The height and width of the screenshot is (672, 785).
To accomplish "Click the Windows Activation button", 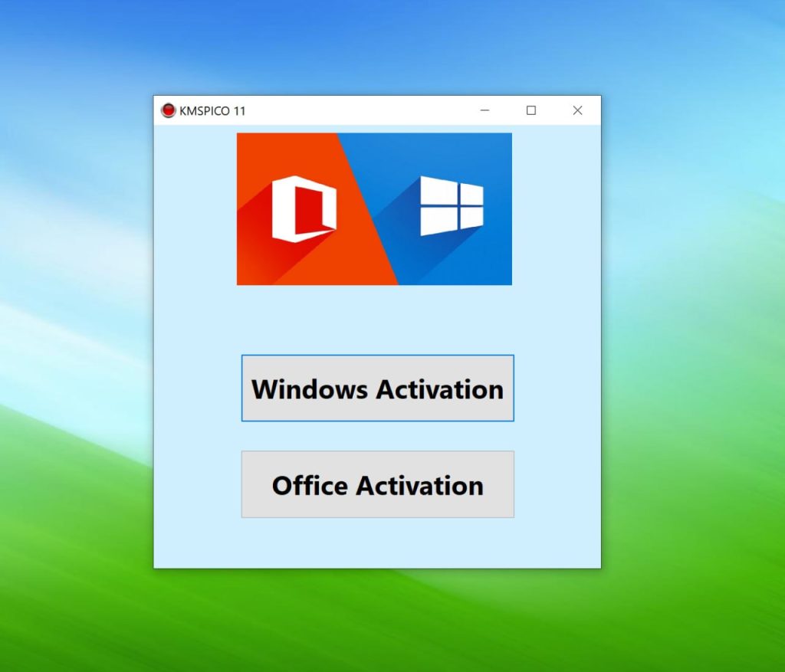I will click(x=377, y=388).
